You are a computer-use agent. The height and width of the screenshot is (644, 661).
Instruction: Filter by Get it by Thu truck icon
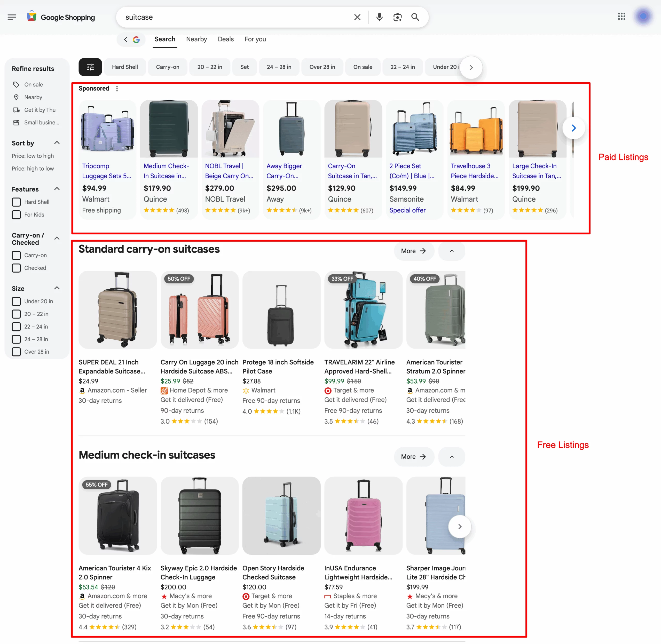pyautogui.click(x=16, y=110)
